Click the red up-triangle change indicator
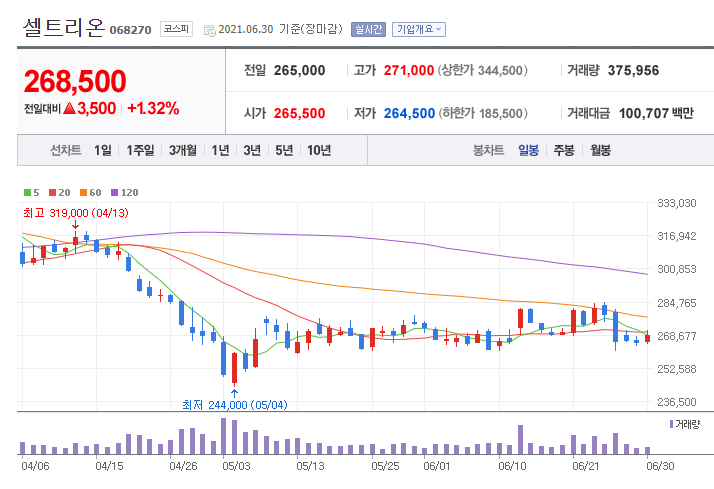Screen dimensions: 714x489 pos(70,108)
